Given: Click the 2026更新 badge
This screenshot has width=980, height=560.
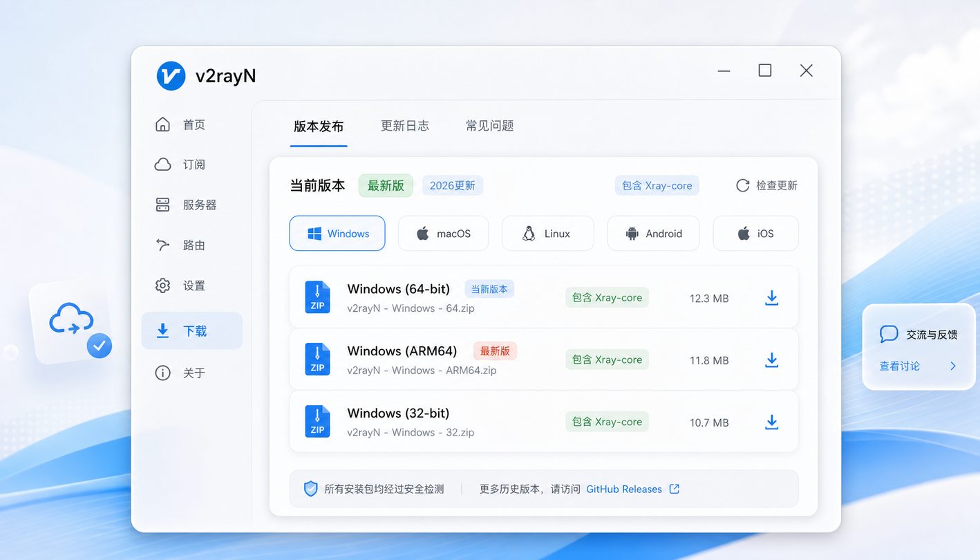Looking at the screenshot, I should coord(453,185).
